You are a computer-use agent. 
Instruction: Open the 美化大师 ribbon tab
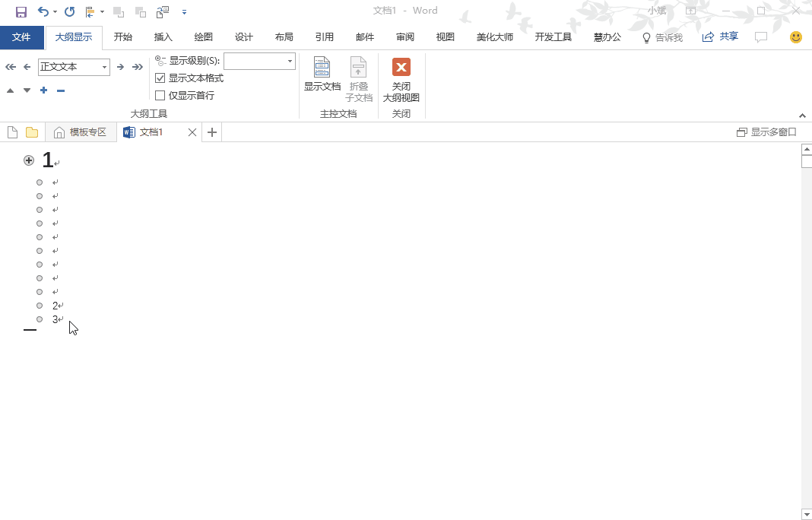pos(495,37)
